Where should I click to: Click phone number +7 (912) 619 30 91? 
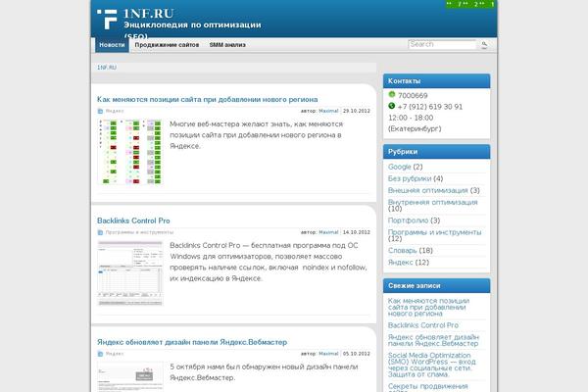click(x=430, y=107)
